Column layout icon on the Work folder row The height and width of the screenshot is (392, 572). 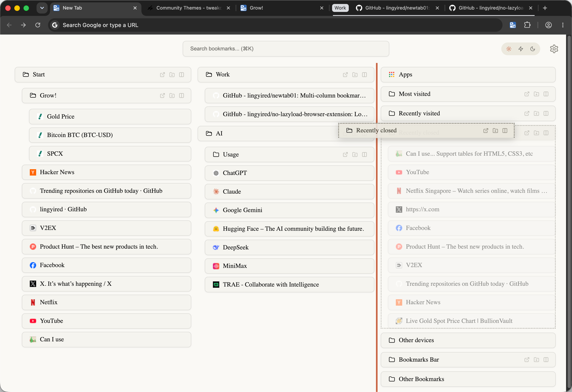click(364, 74)
